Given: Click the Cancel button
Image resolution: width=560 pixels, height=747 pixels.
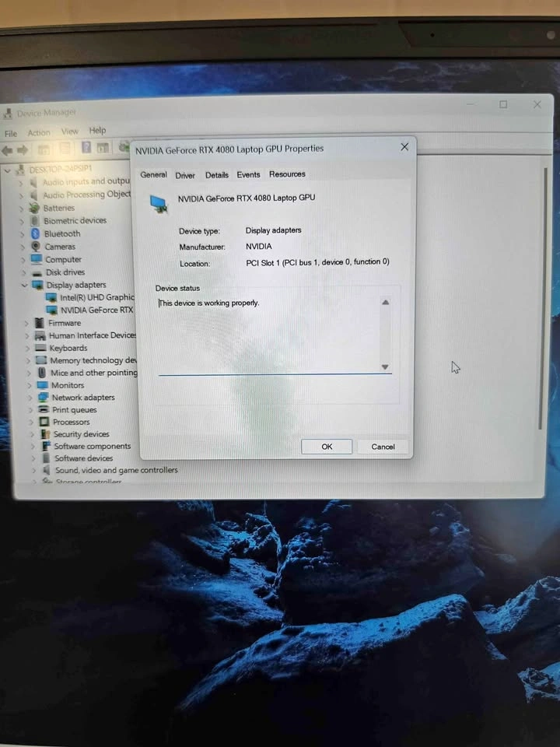Looking at the screenshot, I should click(383, 447).
